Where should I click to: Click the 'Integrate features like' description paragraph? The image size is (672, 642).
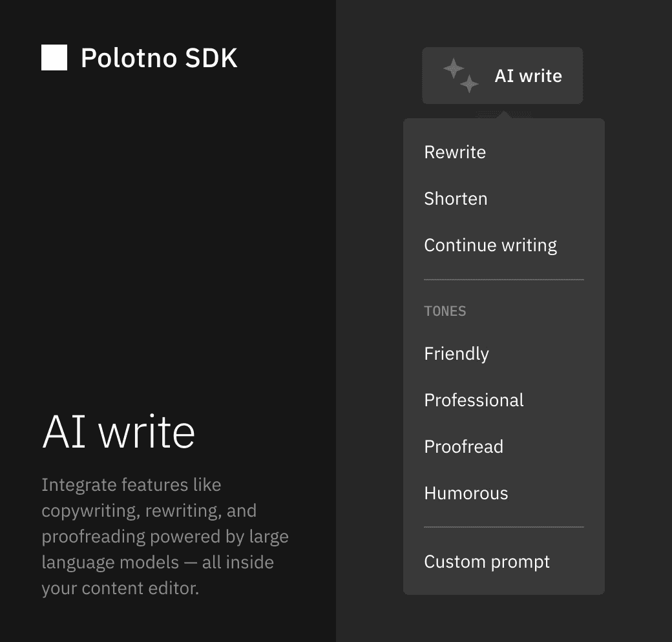click(x=165, y=536)
